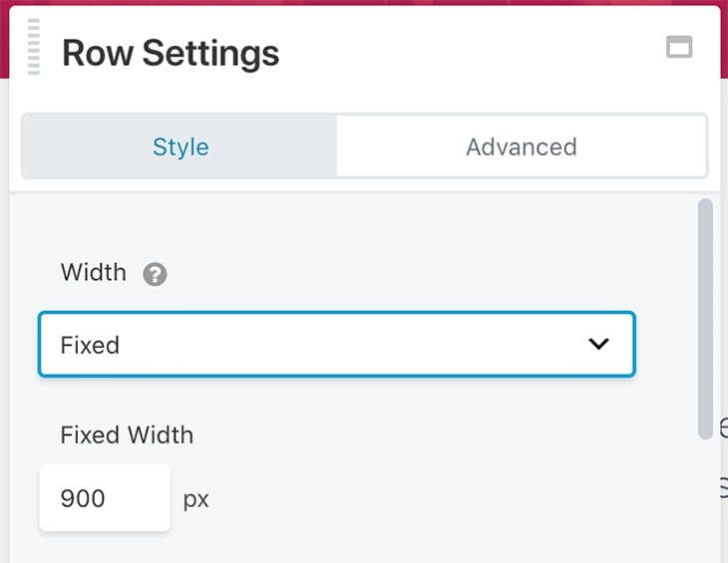Focus the Fixed Width 900 input field
728x563 pixels.
[104, 497]
